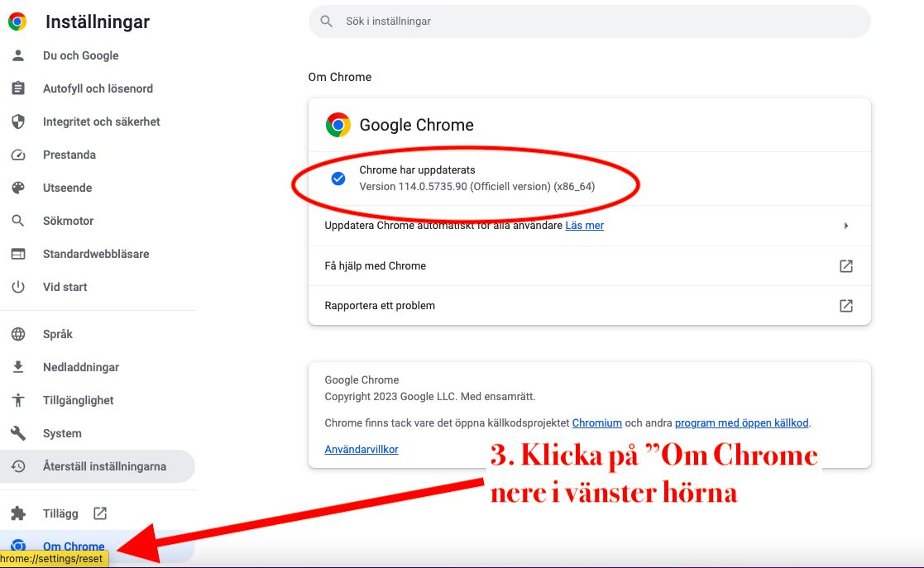The height and width of the screenshot is (568, 924).
Task: Click the palette icon for Utseende
Action: (18, 188)
